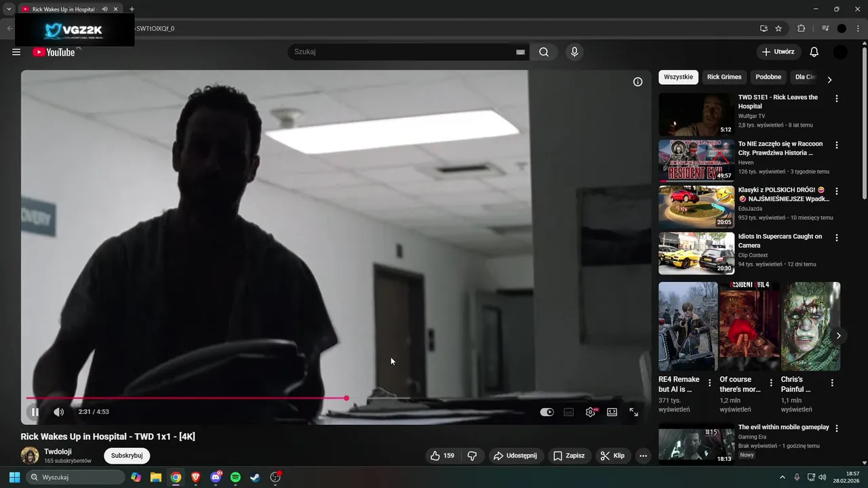Screen dimensions: 868x488
Task: Open more actions ellipsis below video
Action: [644, 456]
